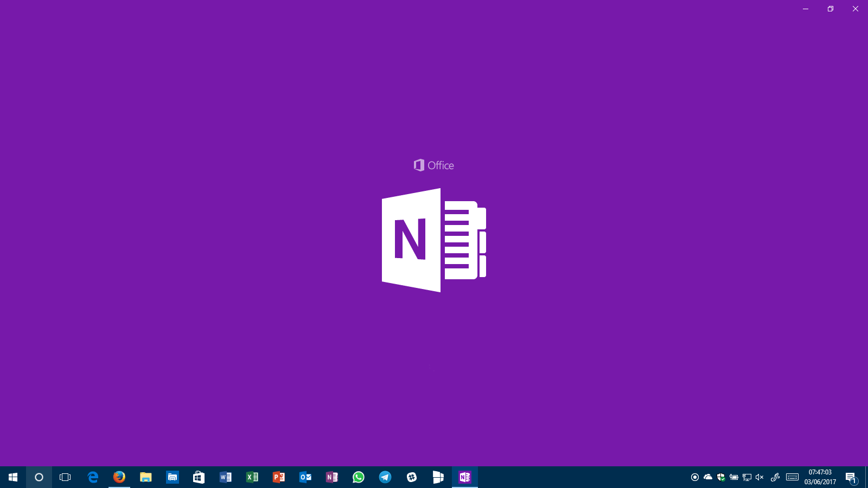
Task: Launch Word from the taskbar
Action: click(x=225, y=477)
